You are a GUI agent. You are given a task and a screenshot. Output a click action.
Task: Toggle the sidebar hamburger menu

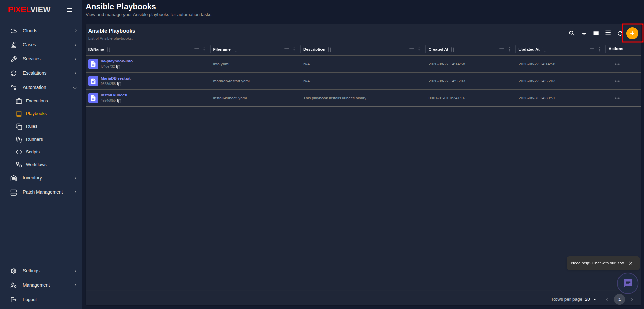coord(69,10)
